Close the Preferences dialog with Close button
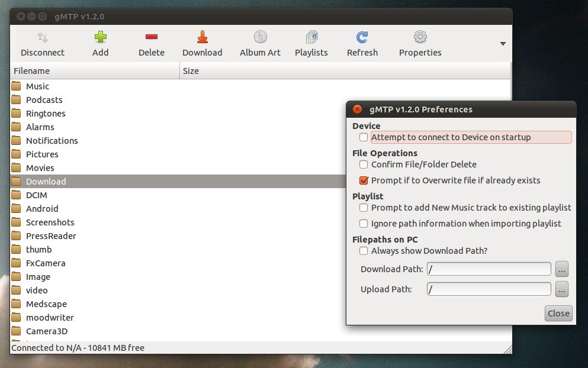This screenshot has height=368, width=588. click(558, 314)
